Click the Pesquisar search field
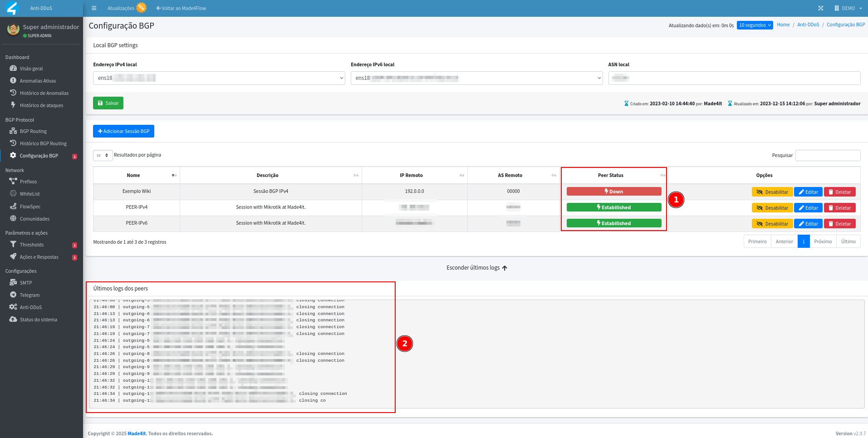This screenshot has height=438, width=868. click(828, 155)
